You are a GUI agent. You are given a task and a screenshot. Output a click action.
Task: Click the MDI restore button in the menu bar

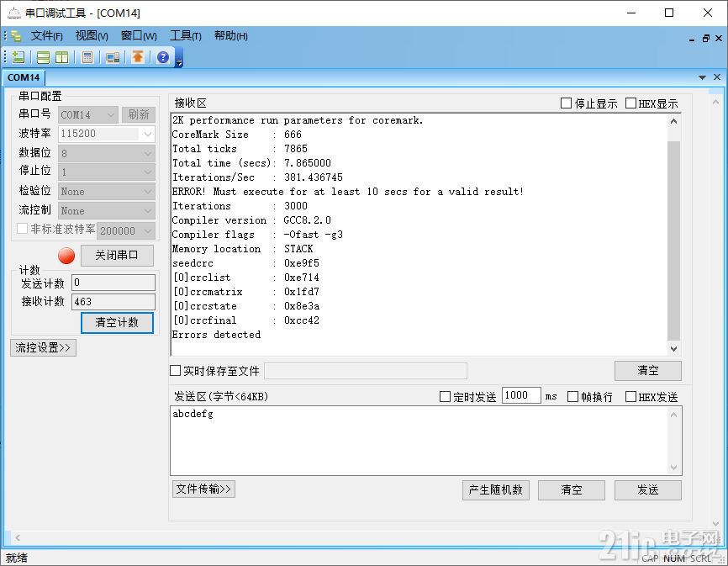(x=705, y=39)
